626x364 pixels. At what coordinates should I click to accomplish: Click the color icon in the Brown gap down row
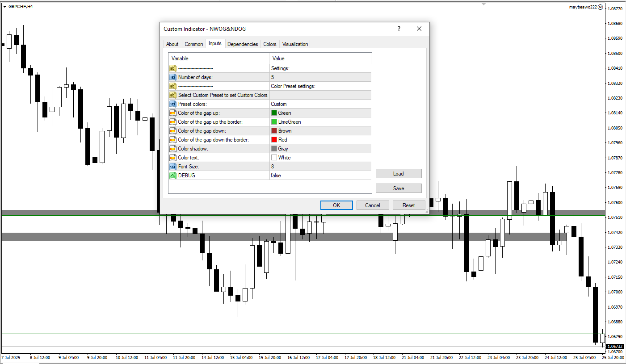[173, 131]
